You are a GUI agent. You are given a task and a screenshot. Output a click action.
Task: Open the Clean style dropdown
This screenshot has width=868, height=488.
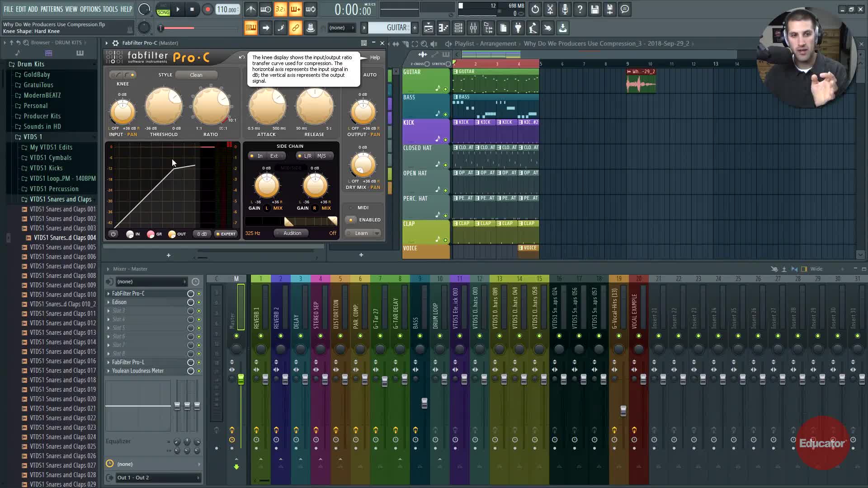(196, 75)
